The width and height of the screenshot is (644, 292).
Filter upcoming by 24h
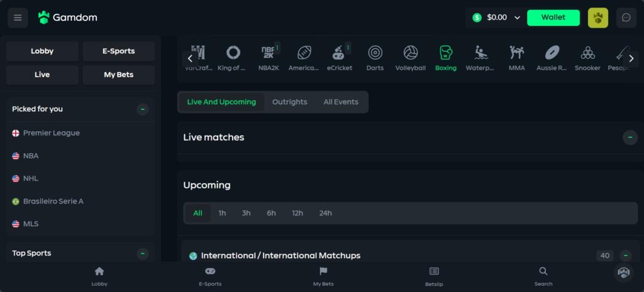326,214
